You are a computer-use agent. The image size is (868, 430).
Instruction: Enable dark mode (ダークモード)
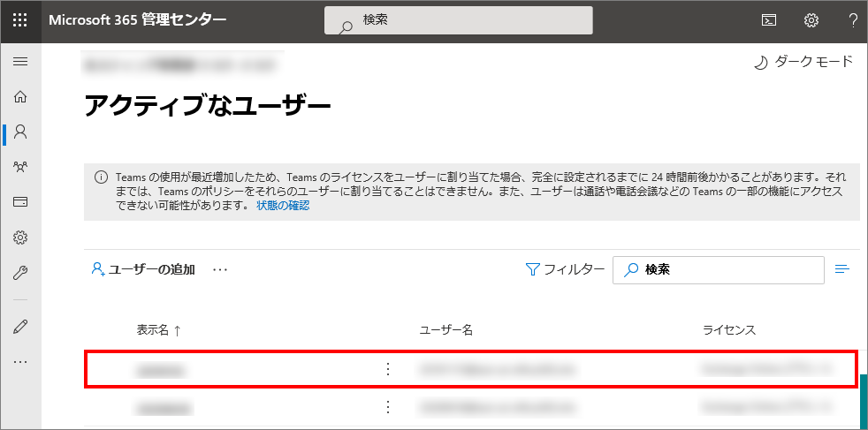[803, 62]
